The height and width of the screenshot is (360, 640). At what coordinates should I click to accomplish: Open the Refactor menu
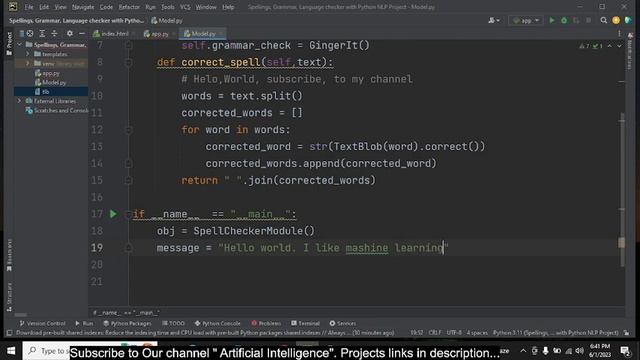tap(129, 7)
